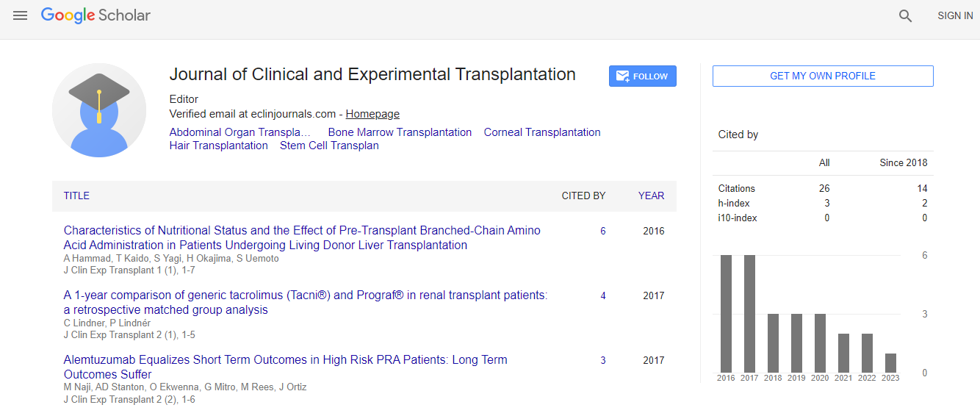Sort articles by Title column
Viewport: 980px width, 416px height.
coord(76,196)
